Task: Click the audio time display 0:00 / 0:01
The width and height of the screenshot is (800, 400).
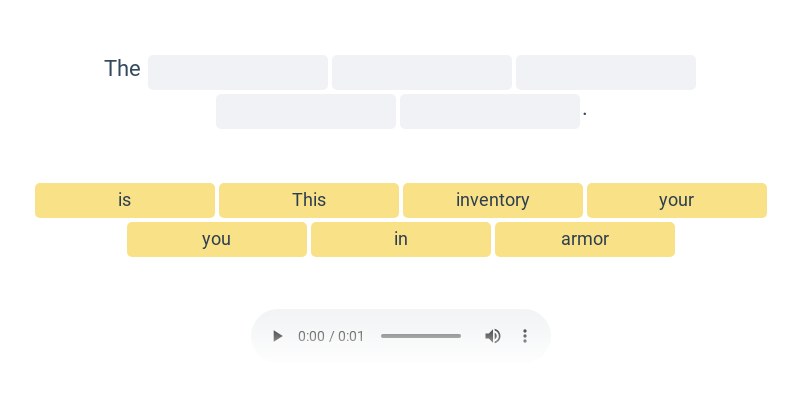Action: 331,336
